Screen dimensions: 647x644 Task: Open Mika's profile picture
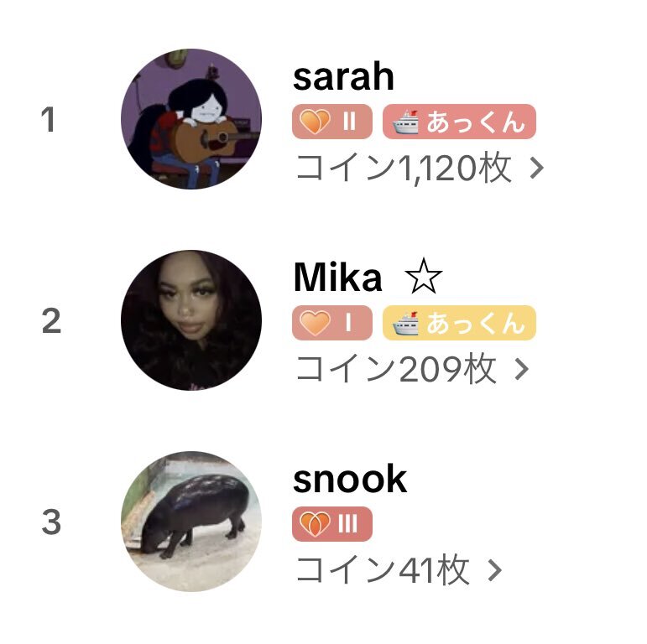(191, 320)
